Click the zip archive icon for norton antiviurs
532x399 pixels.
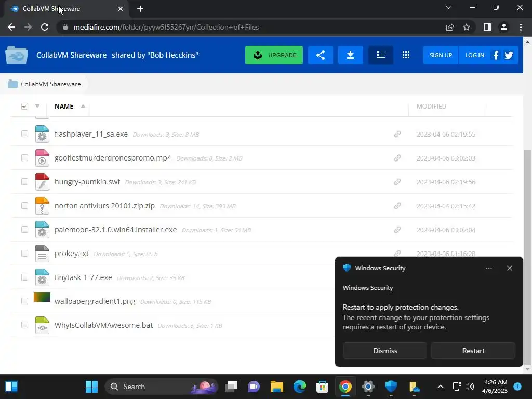[x=42, y=206]
